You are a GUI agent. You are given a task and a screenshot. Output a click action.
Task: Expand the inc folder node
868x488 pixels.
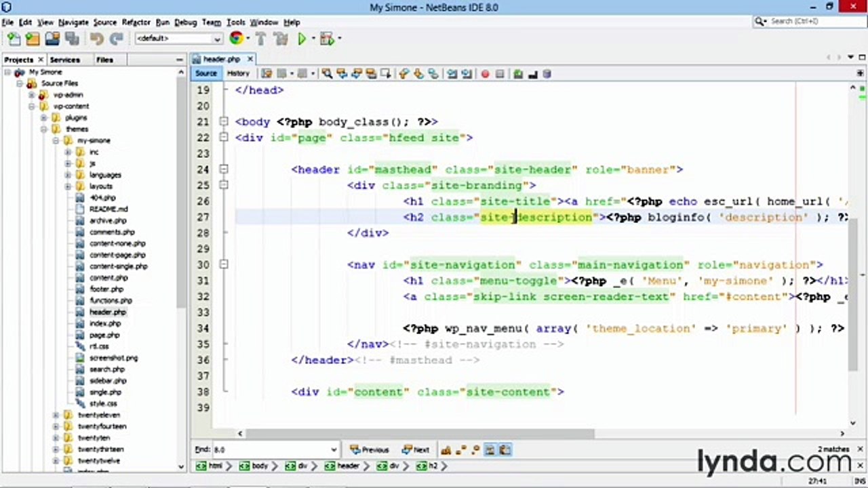pyautogui.click(x=68, y=152)
